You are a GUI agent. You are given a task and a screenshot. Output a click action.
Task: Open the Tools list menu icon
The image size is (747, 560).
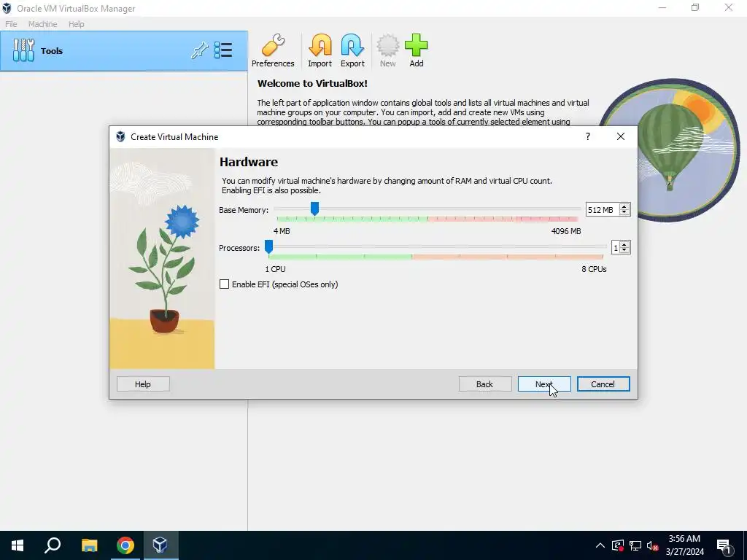(223, 50)
